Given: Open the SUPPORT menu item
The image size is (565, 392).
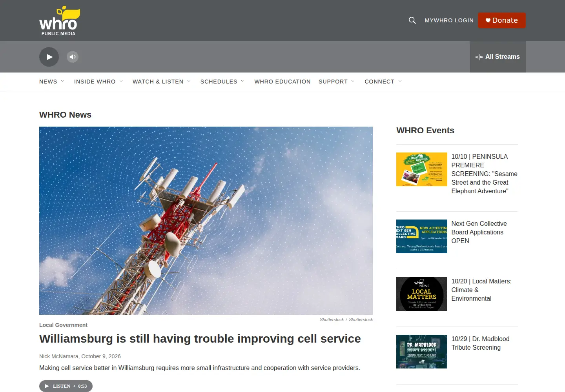Looking at the screenshot, I should (x=333, y=82).
